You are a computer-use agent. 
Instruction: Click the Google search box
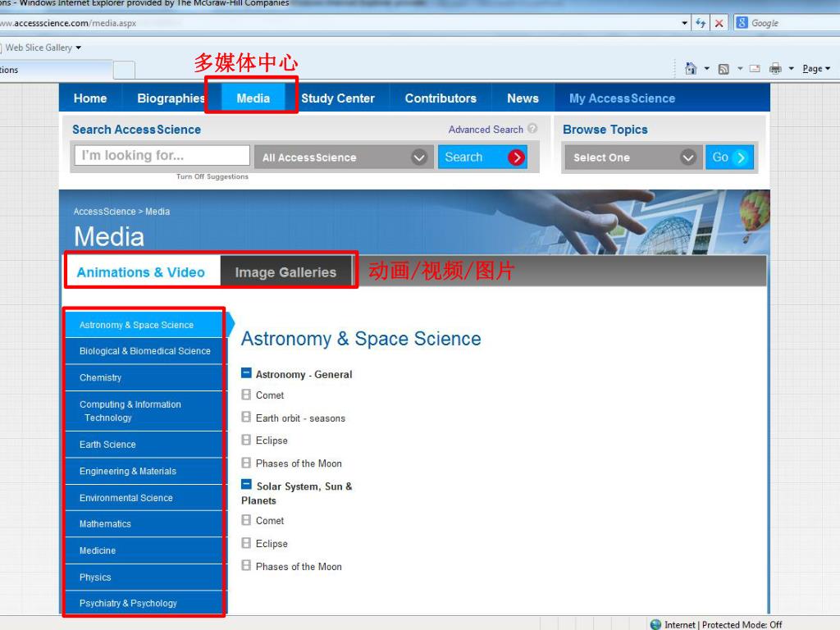[x=793, y=23]
